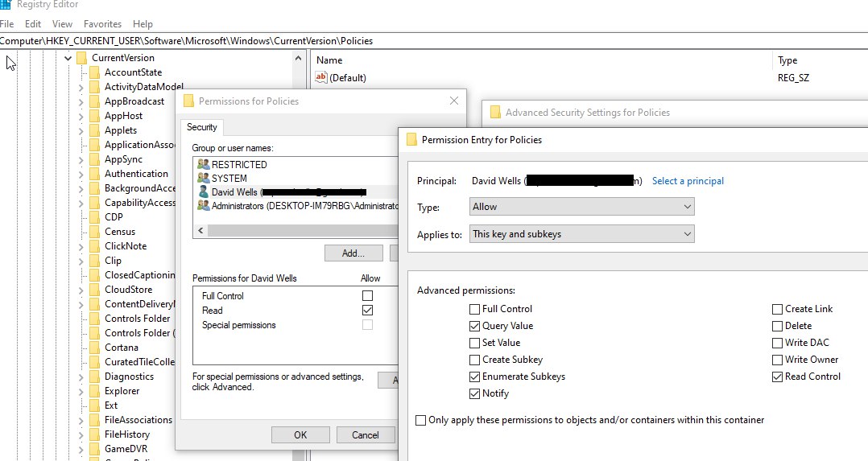Expand the AppBroadcast tree node
The image size is (868, 461).
(81, 101)
